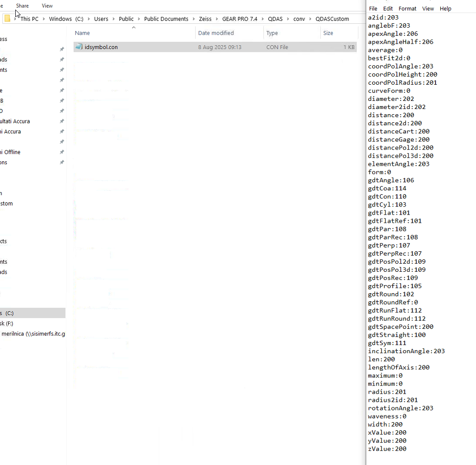Viewport: 476px width, 465px height.
Task: Go to Windows (C:) in breadcrumb
Action: (66, 19)
